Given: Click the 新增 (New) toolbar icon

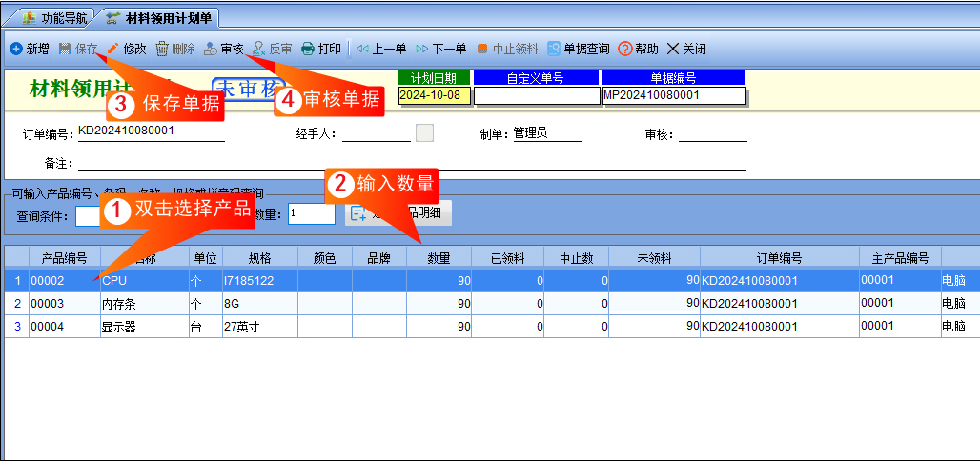Looking at the screenshot, I should click(15, 49).
